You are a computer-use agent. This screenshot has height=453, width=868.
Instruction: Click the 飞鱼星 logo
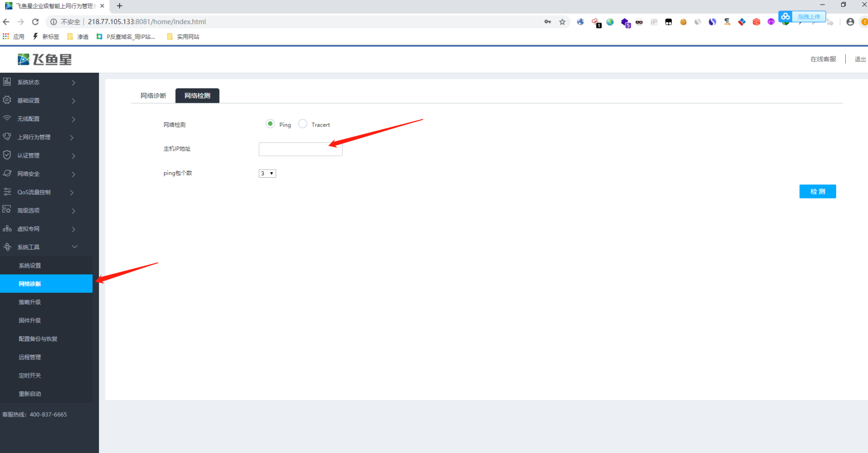click(x=45, y=60)
